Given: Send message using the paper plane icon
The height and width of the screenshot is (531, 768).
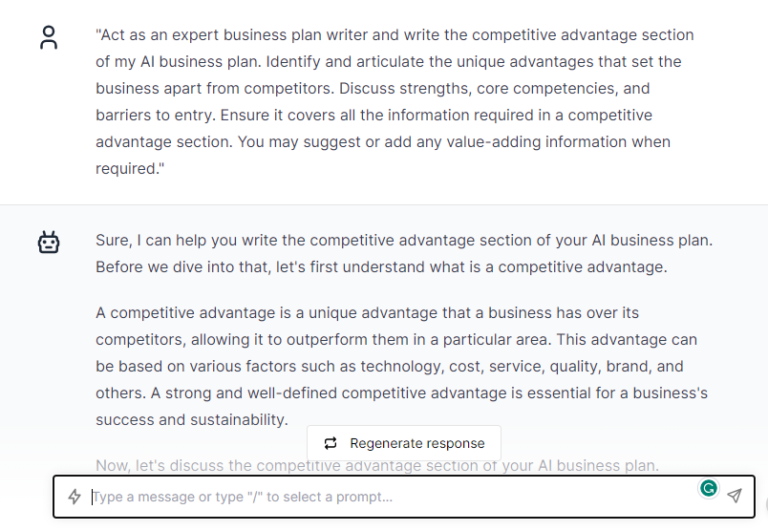Looking at the screenshot, I should pyautogui.click(x=734, y=496).
